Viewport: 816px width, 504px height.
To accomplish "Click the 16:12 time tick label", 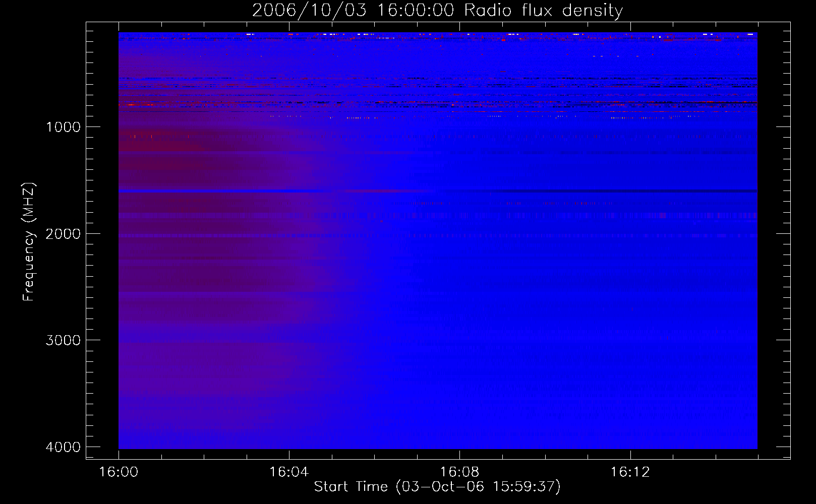I will (x=630, y=472).
